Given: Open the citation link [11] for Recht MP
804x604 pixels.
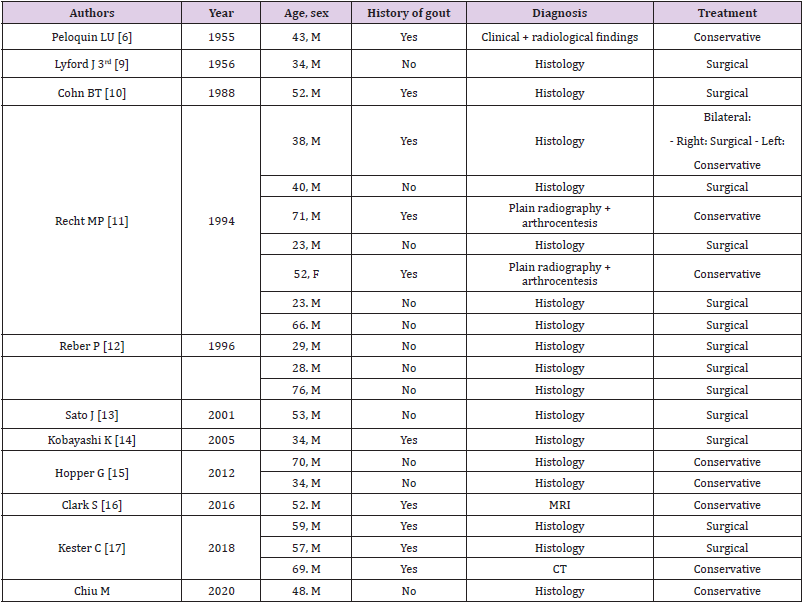Looking at the screenshot, I should 117,221.
